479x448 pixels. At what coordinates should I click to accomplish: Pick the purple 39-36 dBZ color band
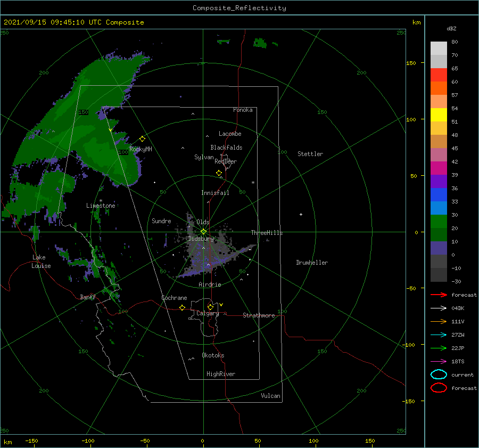[x=439, y=182]
